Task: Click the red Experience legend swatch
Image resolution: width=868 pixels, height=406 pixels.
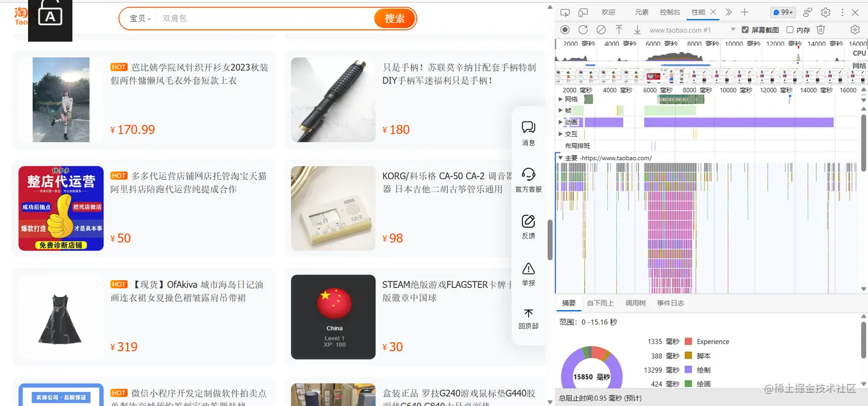Action: tap(688, 342)
